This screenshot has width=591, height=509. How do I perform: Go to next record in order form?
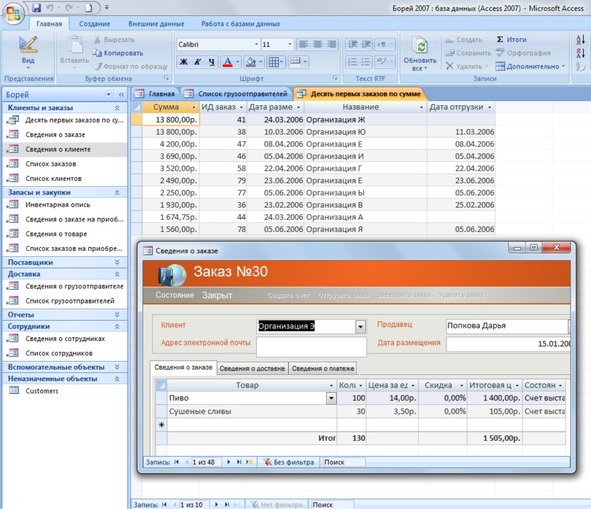228,462
